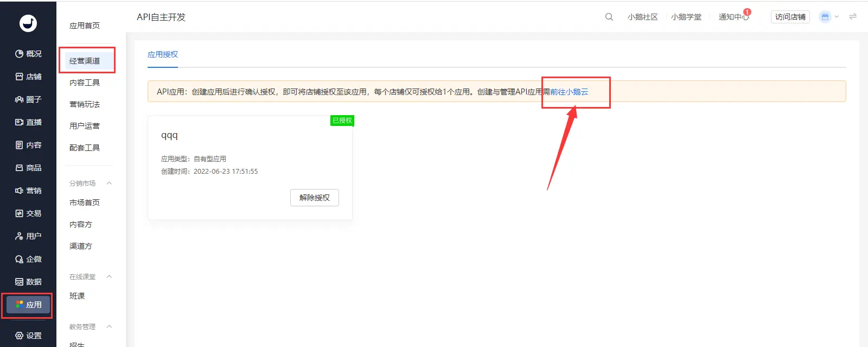868x347 pixels.
Task: Open 商品 products section
Action: pyautogui.click(x=28, y=168)
